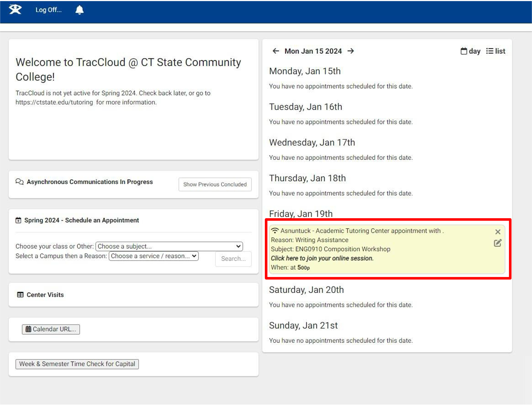Open the Log Off menu

pos(48,10)
